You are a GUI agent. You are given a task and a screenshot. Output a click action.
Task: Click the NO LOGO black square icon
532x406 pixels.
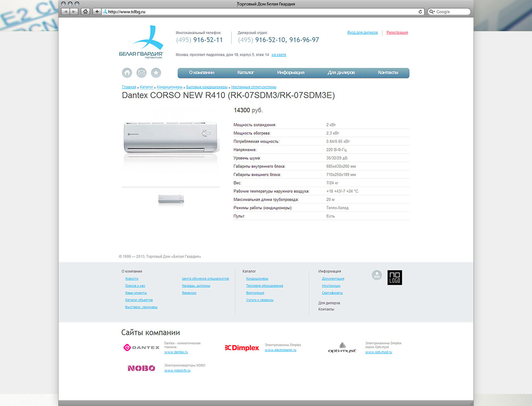click(x=394, y=278)
